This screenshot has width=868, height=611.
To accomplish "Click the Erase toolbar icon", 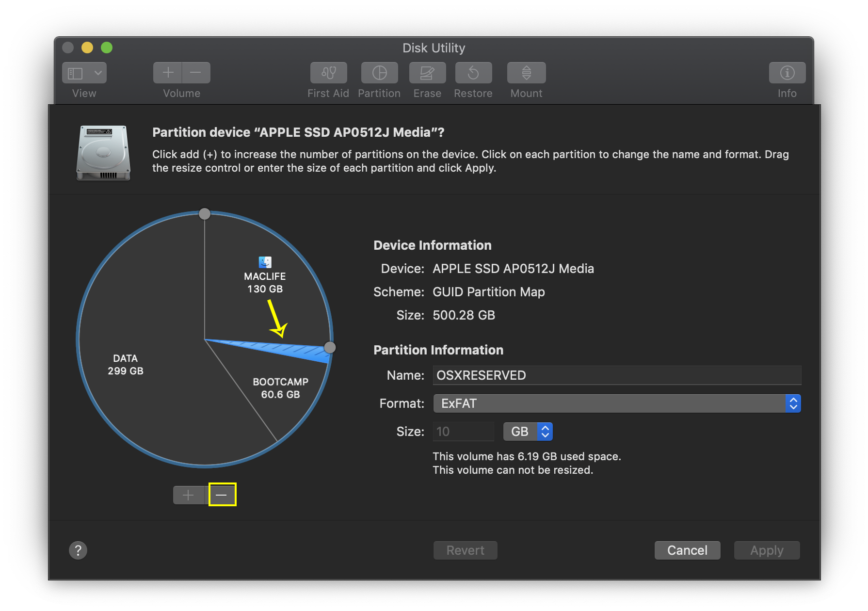I will pyautogui.click(x=427, y=73).
